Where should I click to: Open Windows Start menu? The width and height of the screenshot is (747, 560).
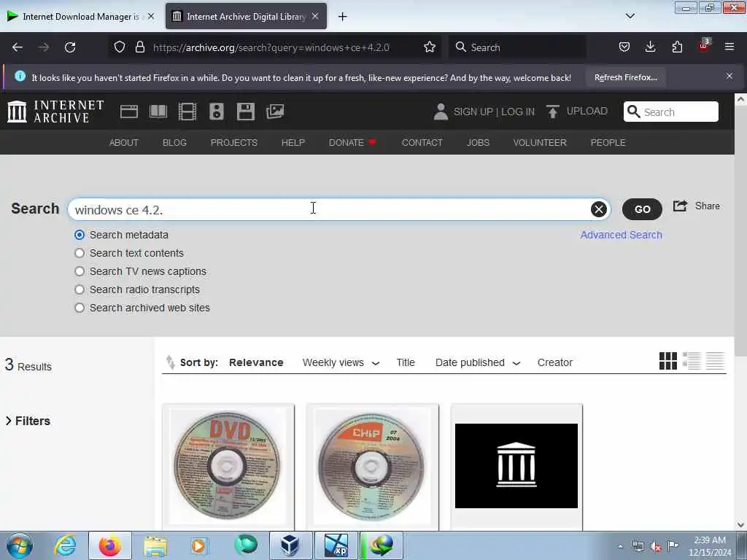(20, 545)
